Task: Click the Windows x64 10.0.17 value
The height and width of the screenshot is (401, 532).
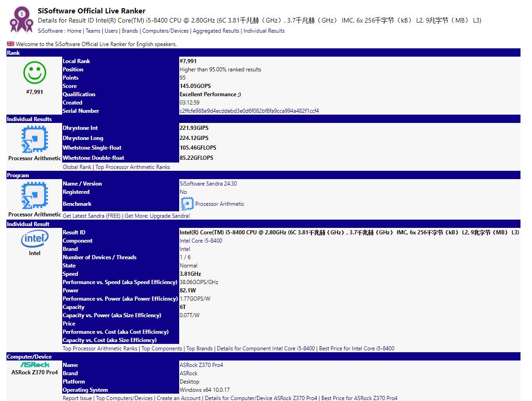Action: point(205,390)
